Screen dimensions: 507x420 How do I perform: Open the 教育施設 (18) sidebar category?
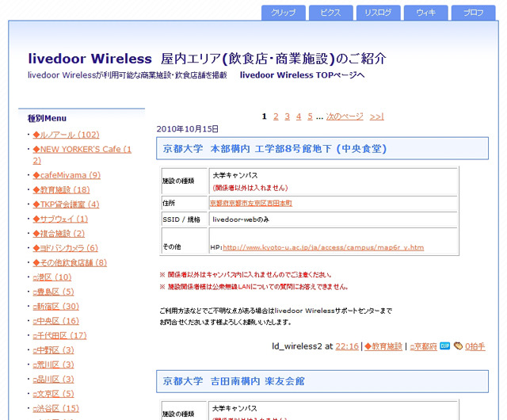pos(61,189)
